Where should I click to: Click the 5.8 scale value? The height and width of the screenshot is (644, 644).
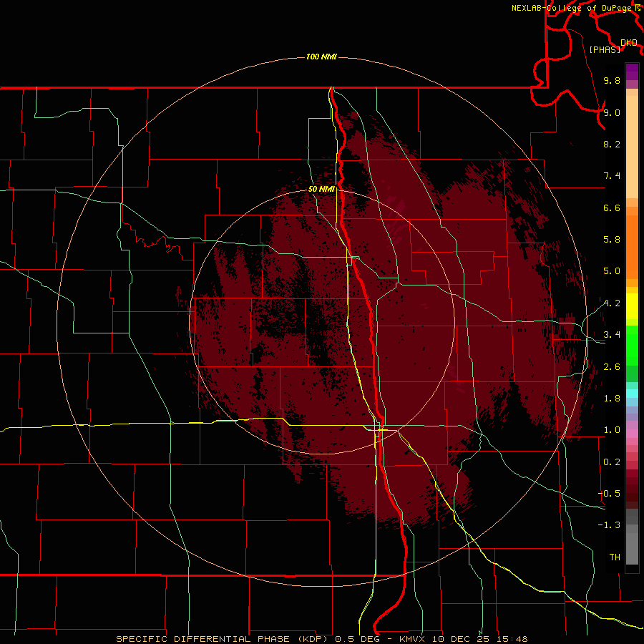pos(612,240)
